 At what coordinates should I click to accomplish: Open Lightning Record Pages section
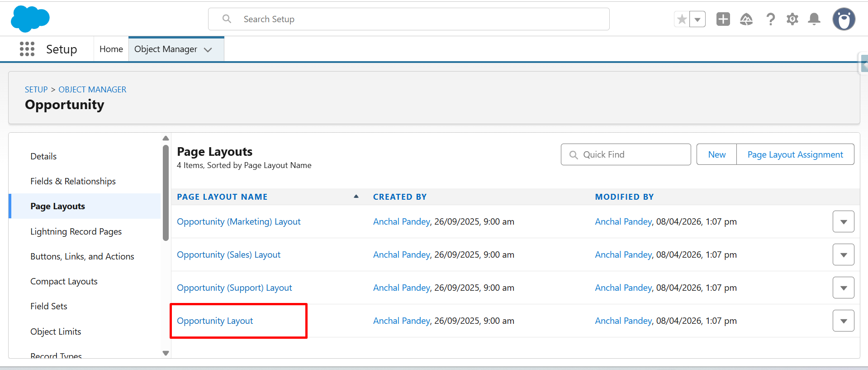click(x=76, y=231)
